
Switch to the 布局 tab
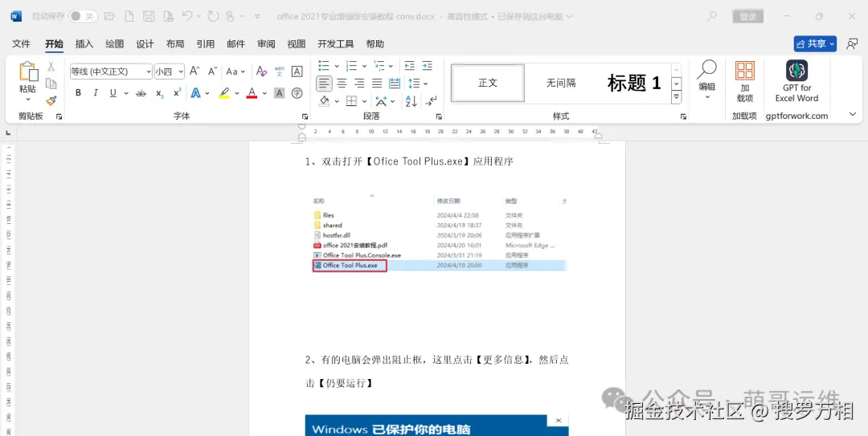pyautogui.click(x=175, y=43)
